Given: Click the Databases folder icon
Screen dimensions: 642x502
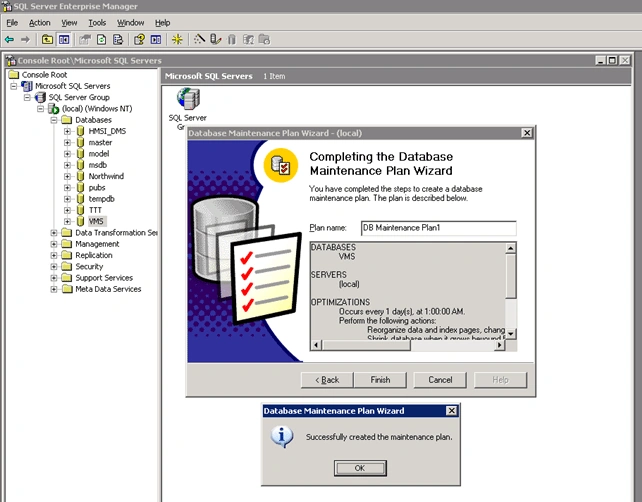Looking at the screenshot, I should coord(67,120).
